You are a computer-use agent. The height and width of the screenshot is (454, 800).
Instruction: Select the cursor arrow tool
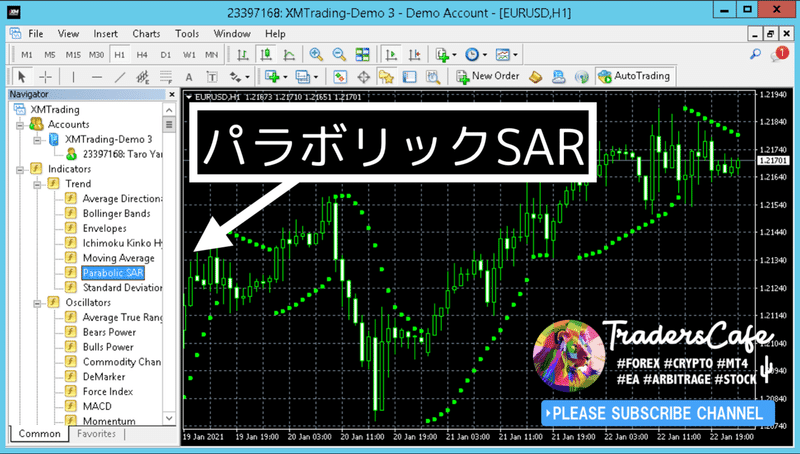tap(21, 77)
